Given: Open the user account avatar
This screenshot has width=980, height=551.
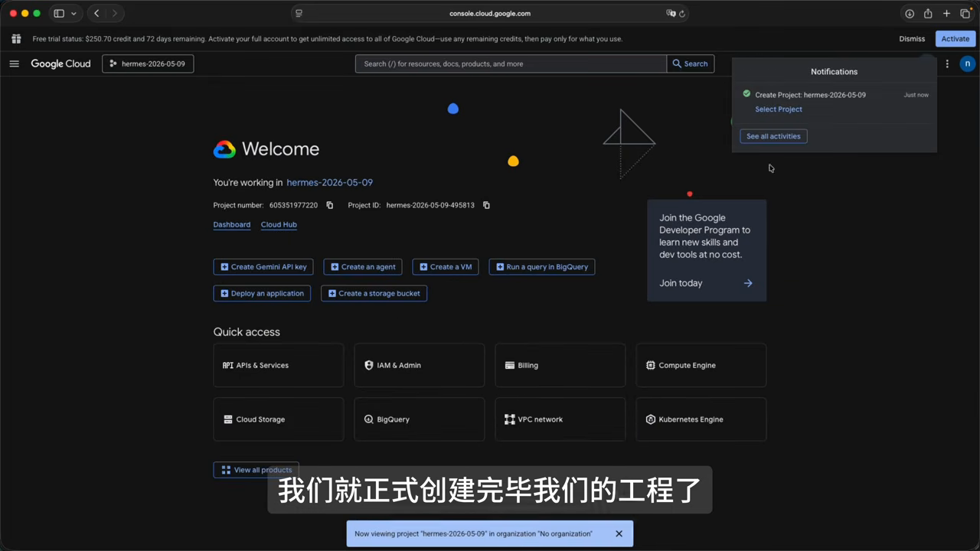Looking at the screenshot, I should click(x=968, y=64).
